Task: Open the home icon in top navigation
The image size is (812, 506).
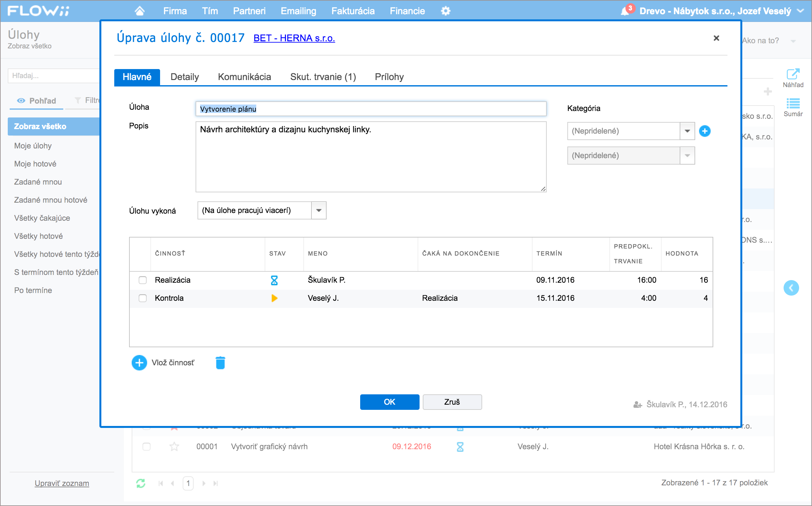Action: point(139,11)
